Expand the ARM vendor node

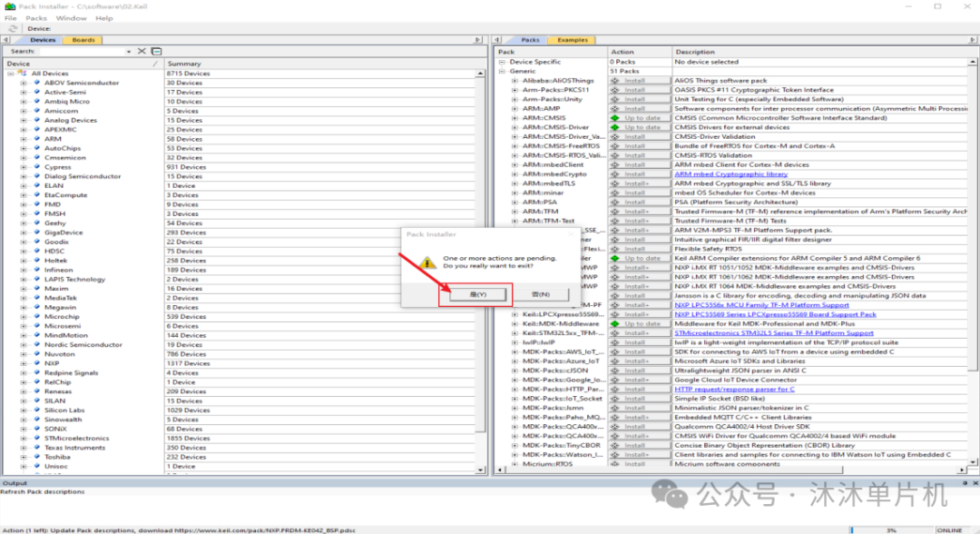[x=24, y=139]
